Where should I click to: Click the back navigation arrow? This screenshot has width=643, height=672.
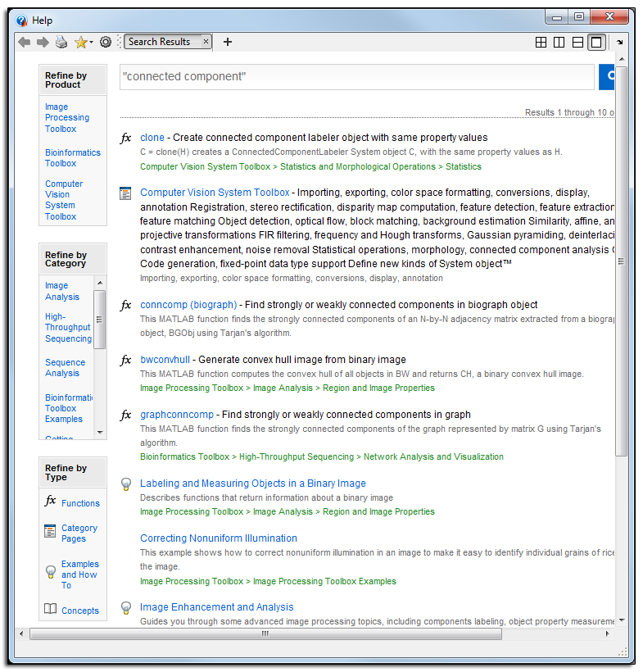(24, 42)
